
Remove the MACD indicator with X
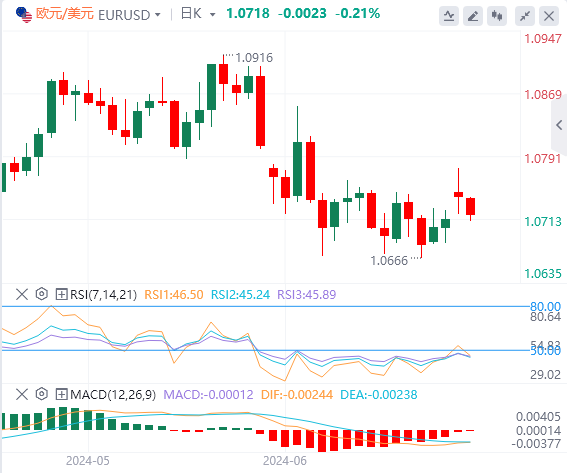(x=22, y=394)
